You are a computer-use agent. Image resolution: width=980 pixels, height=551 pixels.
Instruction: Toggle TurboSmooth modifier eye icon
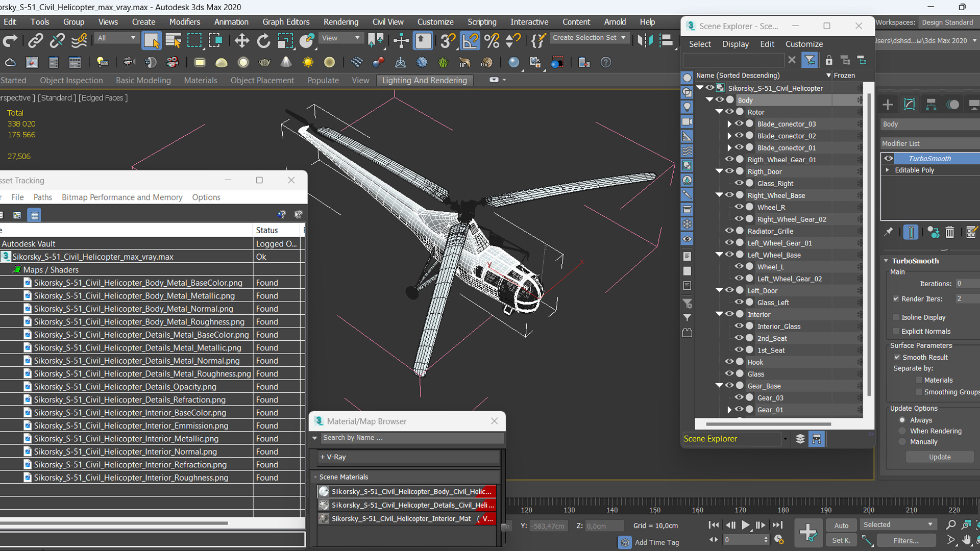click(x=889, y=158)
